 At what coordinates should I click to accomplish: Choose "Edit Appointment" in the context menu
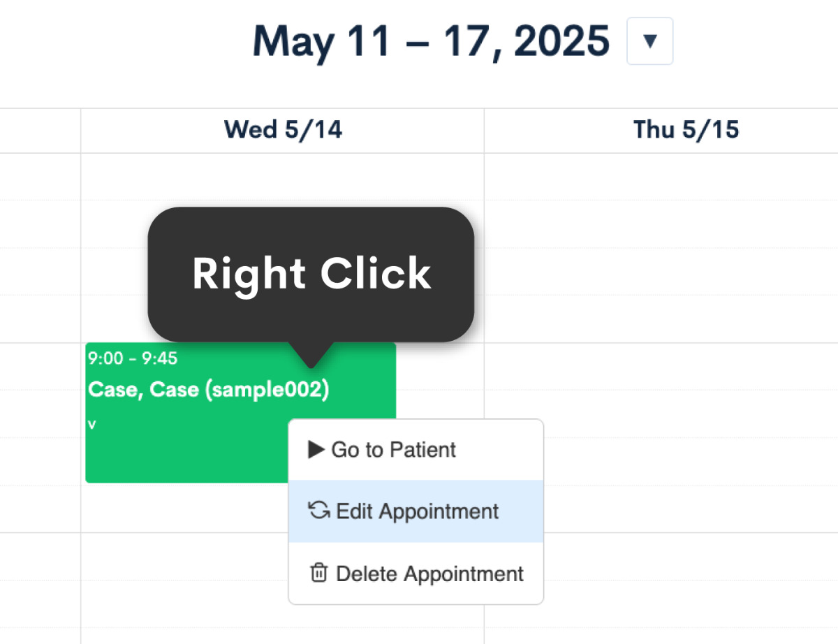[417, 511]
